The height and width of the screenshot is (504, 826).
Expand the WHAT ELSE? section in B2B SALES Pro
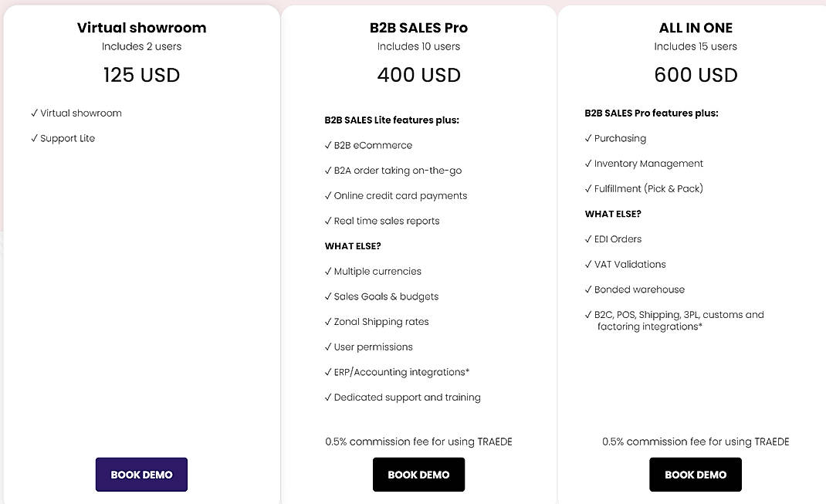click(x=353, y=245)
